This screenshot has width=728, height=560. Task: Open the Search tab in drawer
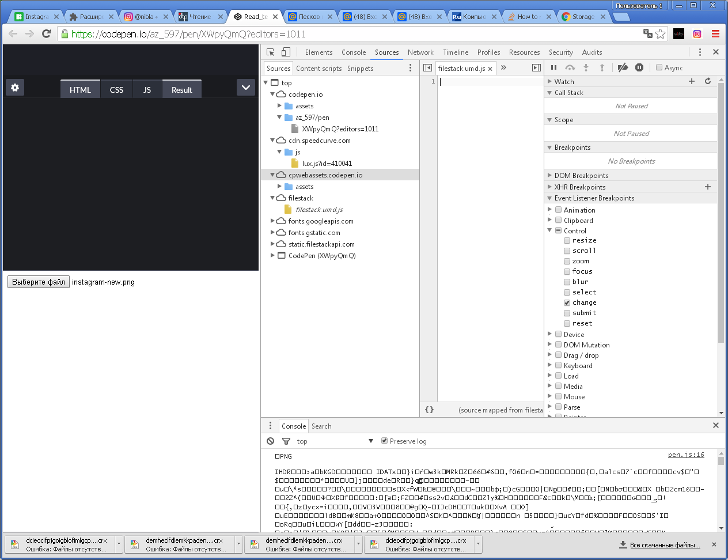tap(321, 426)
